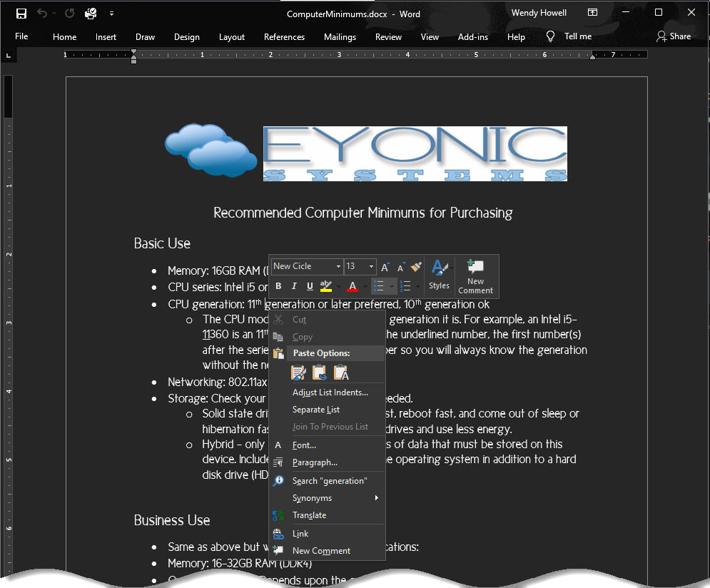The width and height of the screenshot is (710, 588).
Task: Click Merge Formatting paste icon
Action: 320,372
